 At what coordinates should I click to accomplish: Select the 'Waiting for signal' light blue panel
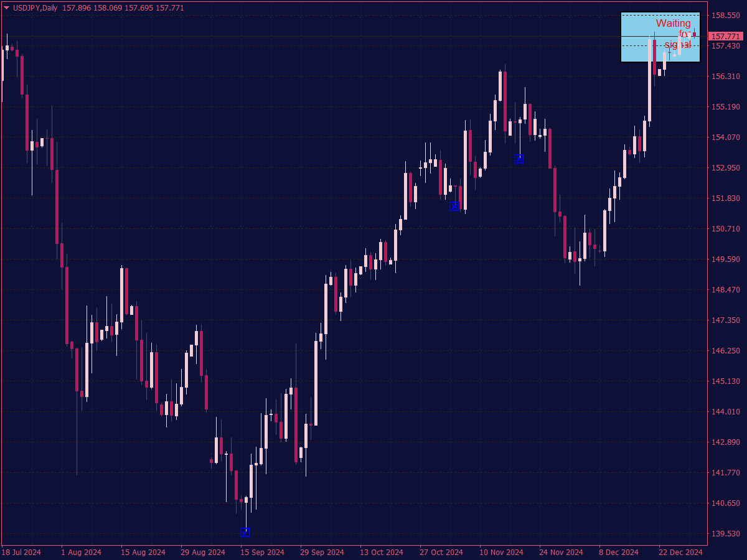click(660, 37)
